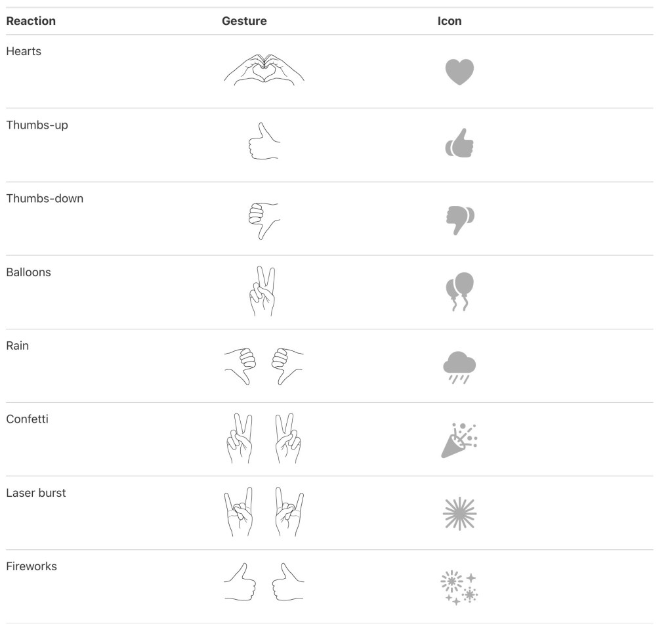Click the two rock-horns gesture drawing
The width and height of the screenshot is (672, 628).
click(264, 513)
